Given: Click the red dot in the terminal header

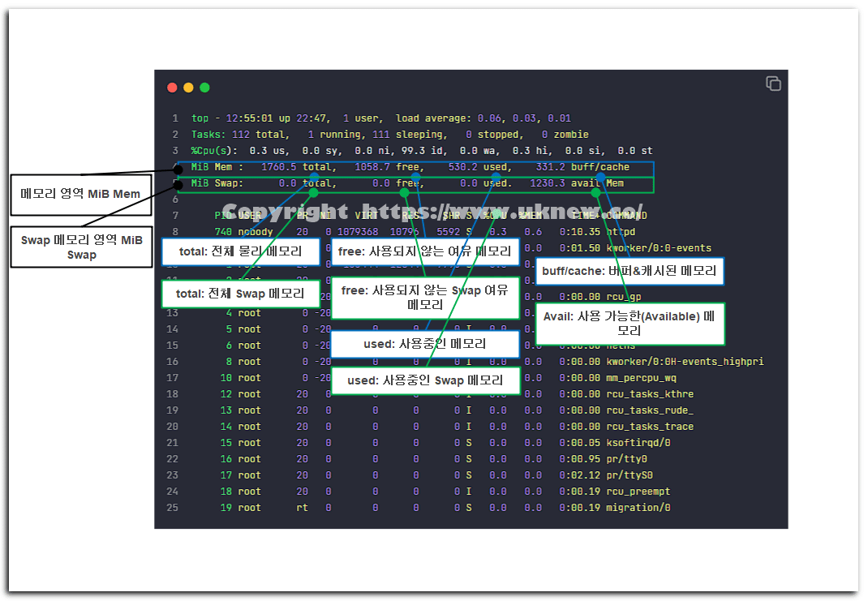Looking at the screenshot, I should [x=172, y=88].
